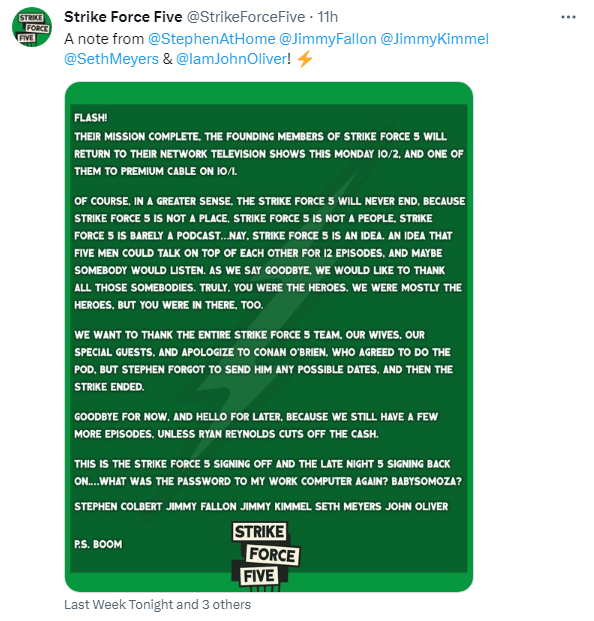Screen dimensions: 594x621
Task: Open the tweet via the 11h timestamp
Action: (x=327, y=17)
